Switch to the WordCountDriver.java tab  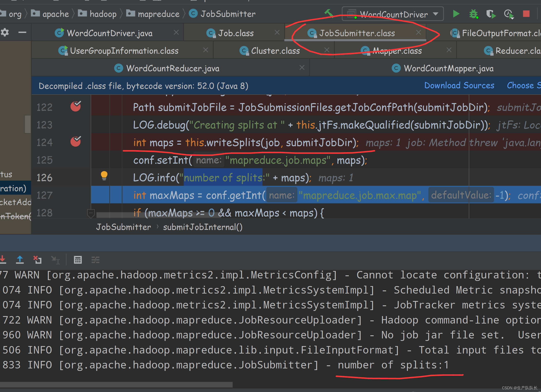coord(110,33)
